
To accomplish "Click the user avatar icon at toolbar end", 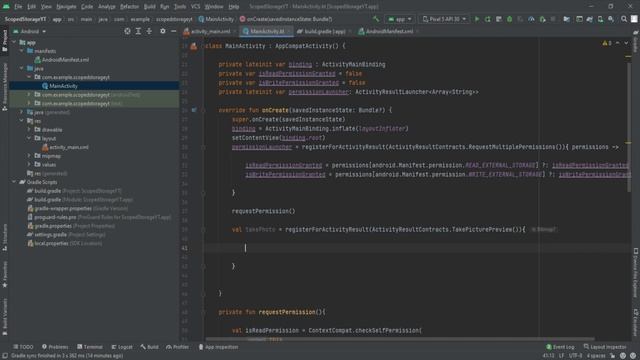I will point(634,19).
